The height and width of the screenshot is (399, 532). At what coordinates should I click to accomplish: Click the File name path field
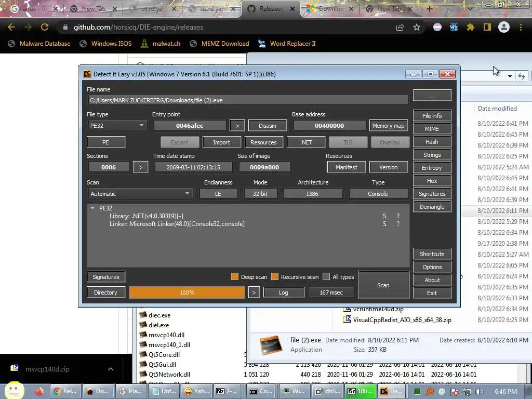tap(248, 100)
